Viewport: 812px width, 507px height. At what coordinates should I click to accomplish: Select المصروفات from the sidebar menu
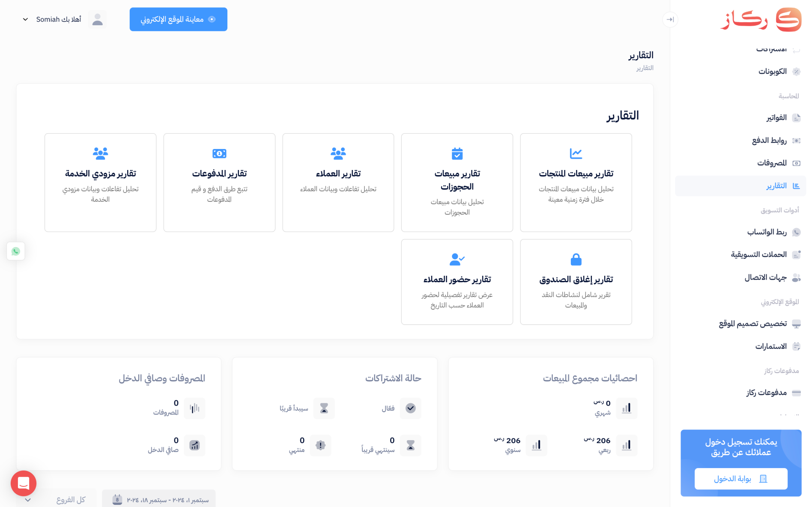(772, 163)
